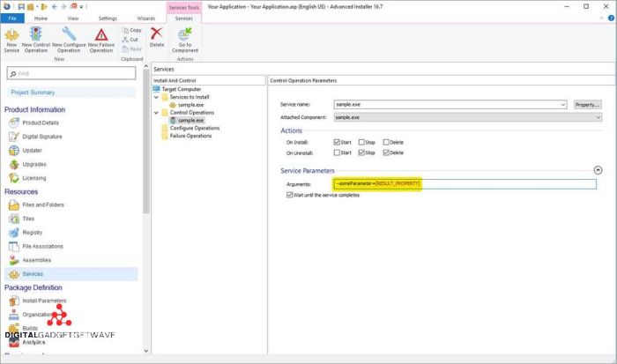The height and width of the screenshot is (364, 617).
Task: Click the Undo back arrow in title bar
Action: tap(55, 7)
